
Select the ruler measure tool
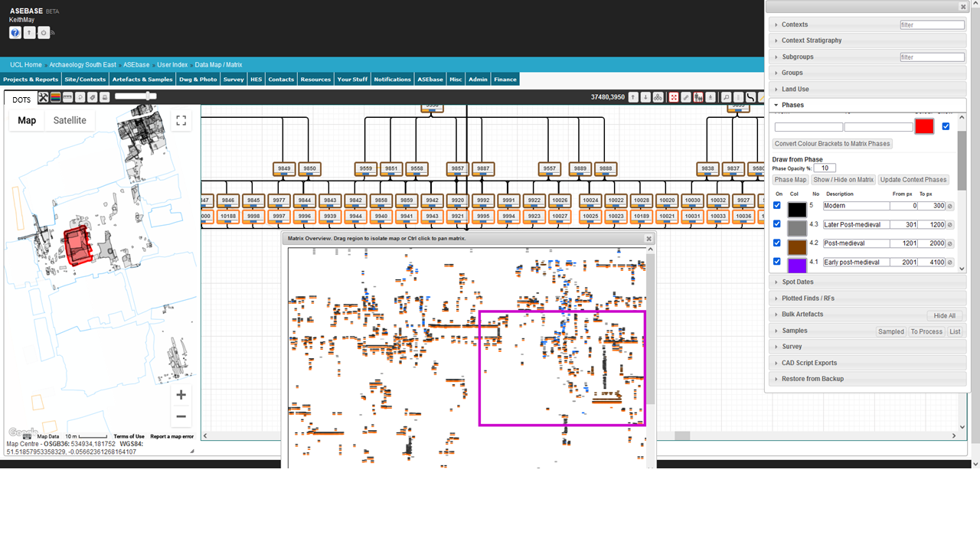pyautogui.click(x=67, y=97)
